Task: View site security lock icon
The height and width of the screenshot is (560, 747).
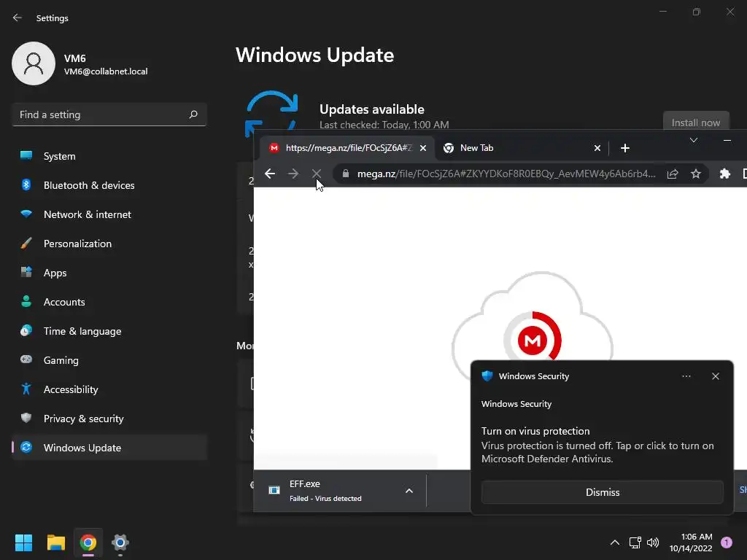Action: click(x=346, y=174)
